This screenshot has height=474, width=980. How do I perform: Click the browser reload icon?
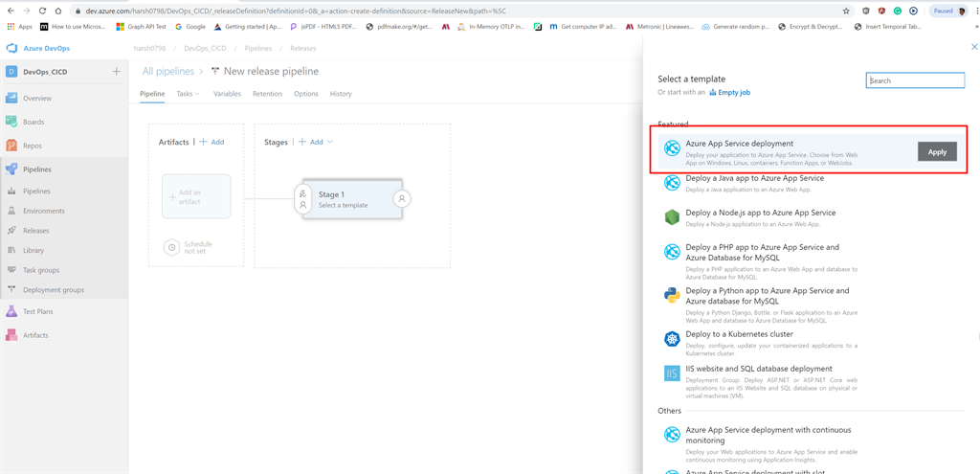coord(42,11)
